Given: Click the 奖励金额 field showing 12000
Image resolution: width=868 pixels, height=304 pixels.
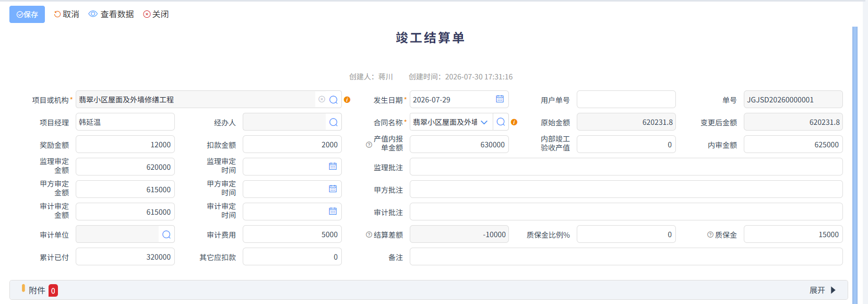Looking at the screenshot, I should pyautogui.click(x=125, y=144).
